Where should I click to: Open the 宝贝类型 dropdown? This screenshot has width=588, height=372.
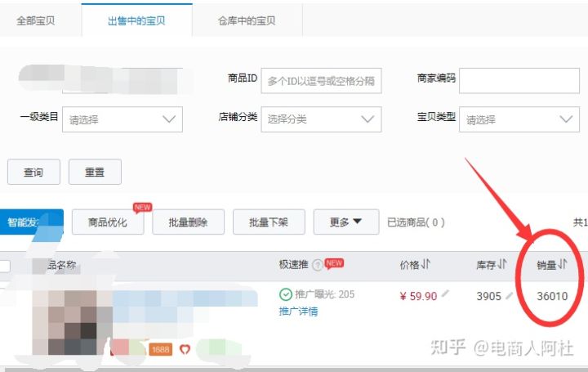click(x=519, y=119)
